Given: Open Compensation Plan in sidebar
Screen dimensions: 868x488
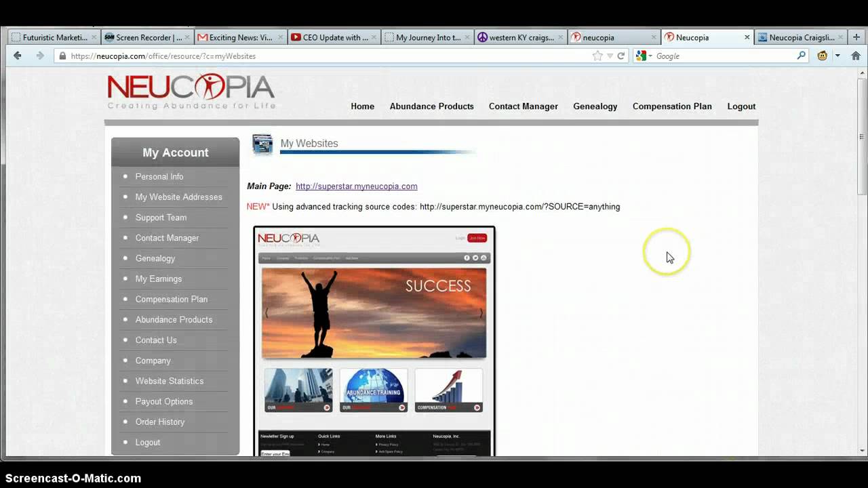Looking at the screenshot, I should (171, 299).
